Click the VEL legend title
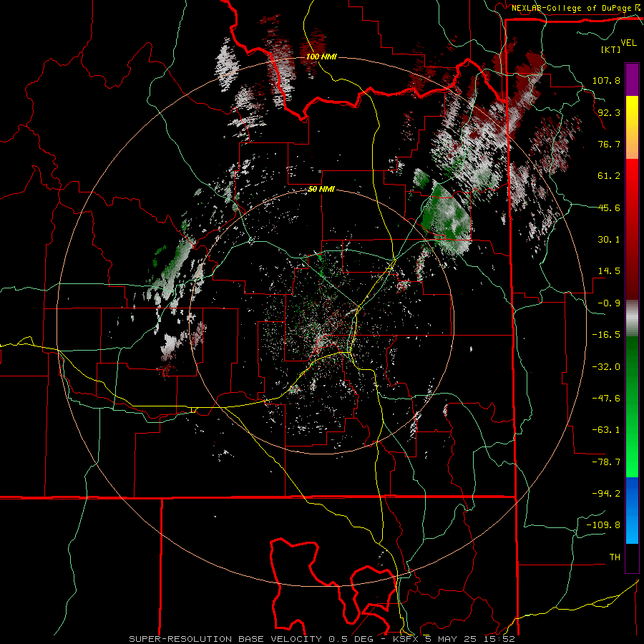Screen dimensions: 644x644 [x=629, y=43]
